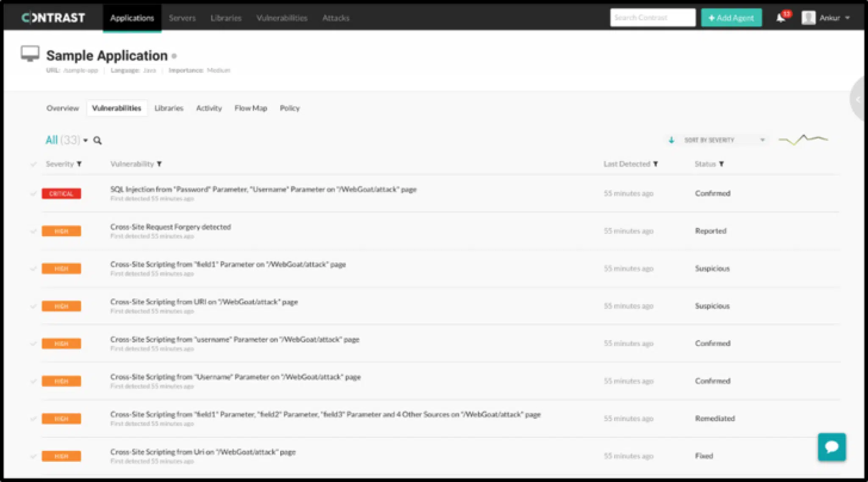Open the severity column filter icon

80,164
